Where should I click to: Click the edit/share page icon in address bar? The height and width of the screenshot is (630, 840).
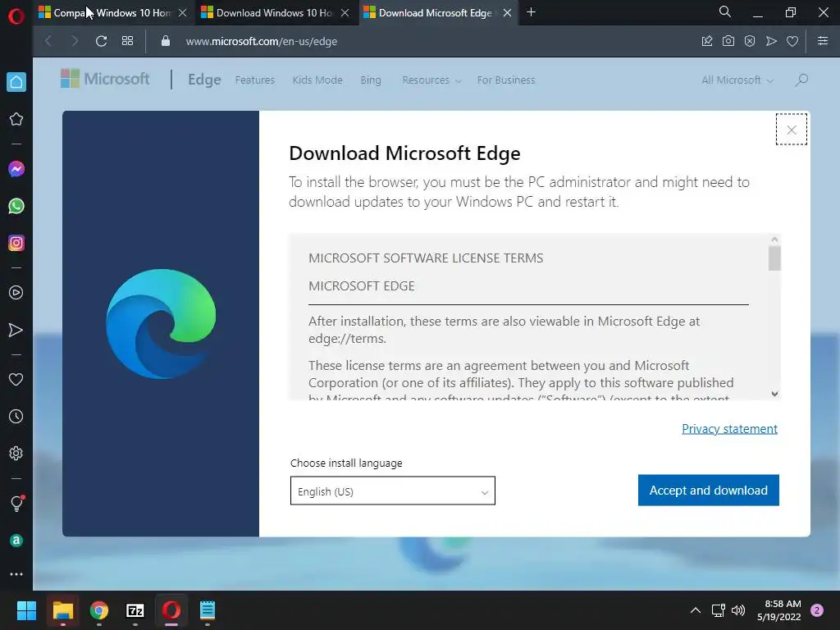coord(707,41)
